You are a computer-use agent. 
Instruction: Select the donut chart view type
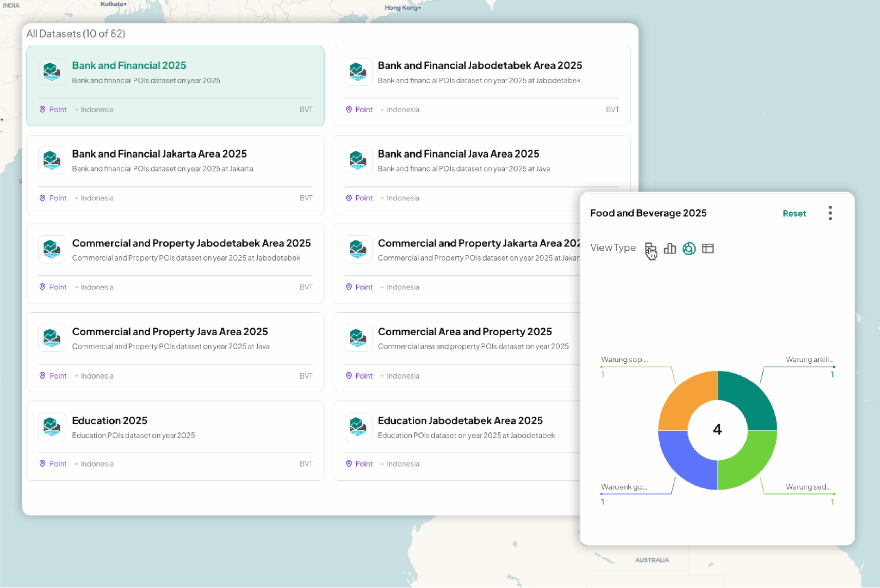pos(689,249)
